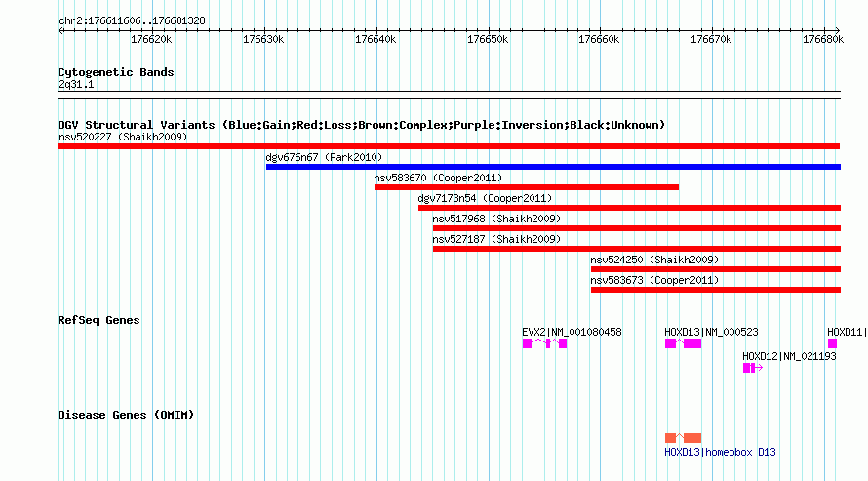Select the dgv7173n54 (Cooper2011) red bar
Screen dimensions: 868x481
pyautogui.click(x=629, y=208)
